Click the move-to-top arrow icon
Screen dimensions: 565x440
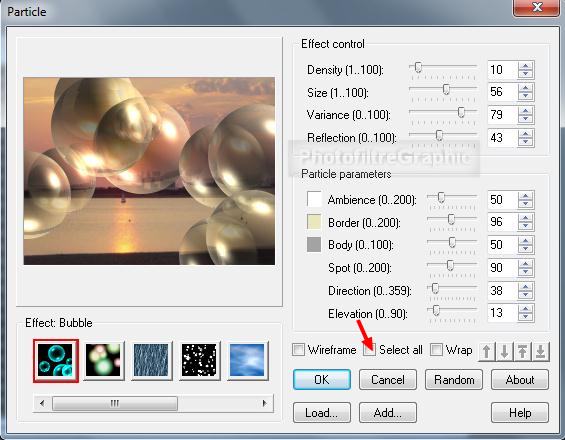click(x=523, y=351)
